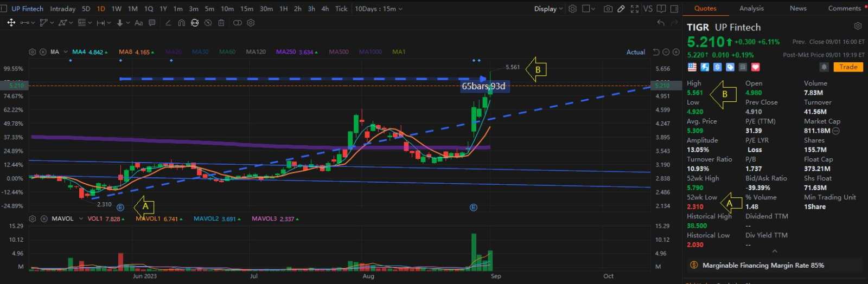Hide all drawings with eye-slash icon
This screenshot has width=868, height=284.
208,23
